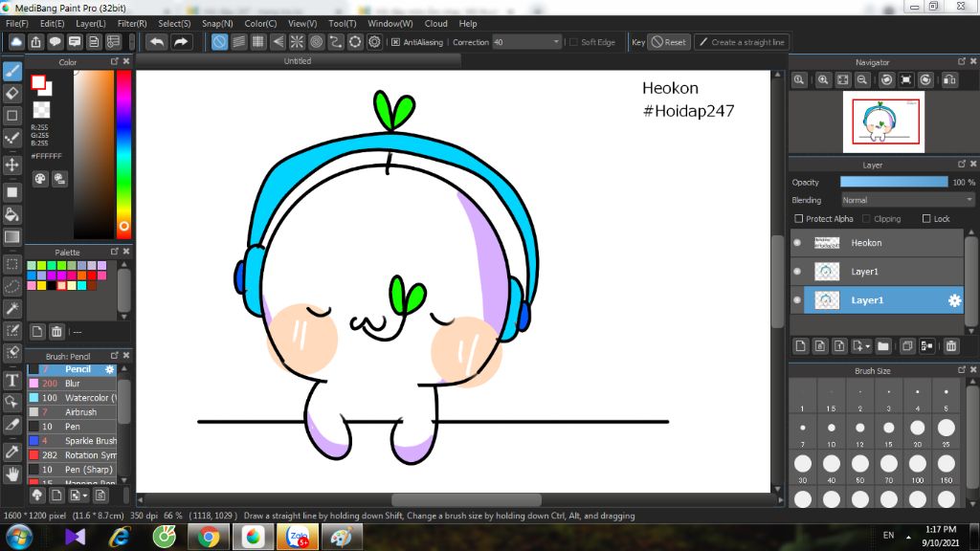980x551 pixels.
Task: Pick the Hand pan tool
Action: click(12, 474)
